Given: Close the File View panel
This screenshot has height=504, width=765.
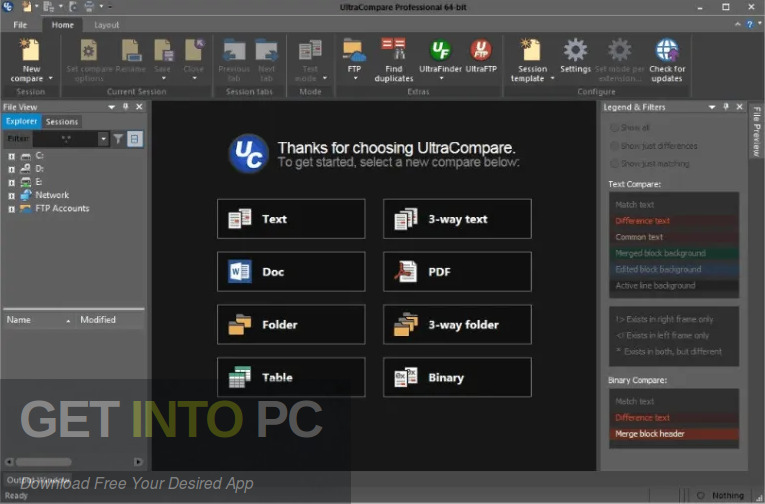Looking at the screenshot, I should pos(140,106).
